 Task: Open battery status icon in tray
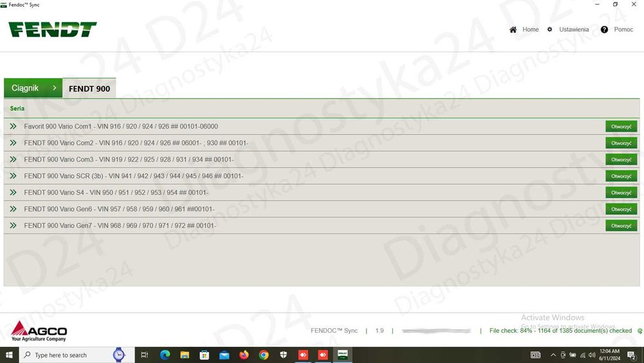[573, 355]
